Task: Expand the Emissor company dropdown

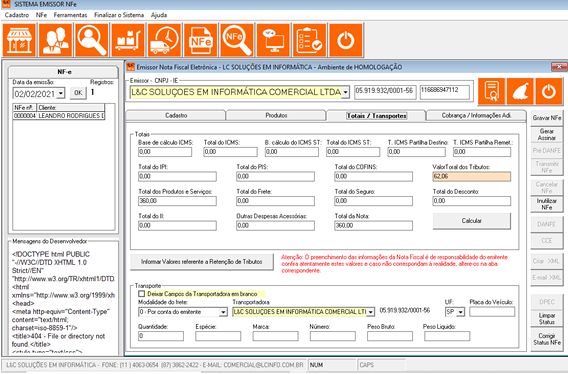Action: (x=346, y=92)
